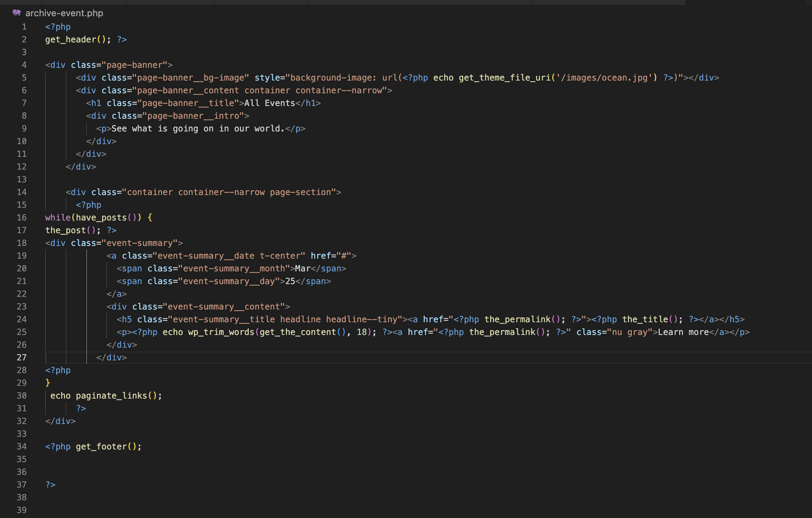Click "event-summary__content" class string
812x518 pixels.
pos(223,306)
